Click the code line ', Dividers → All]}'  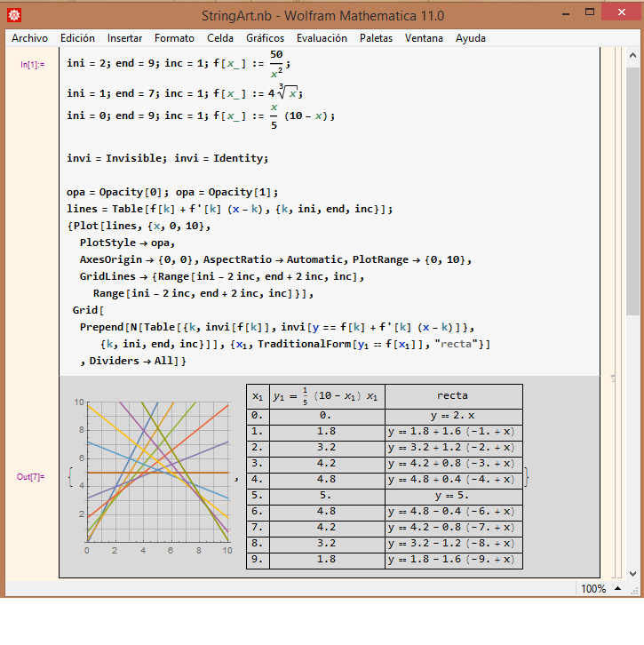[x=133, y=361]
